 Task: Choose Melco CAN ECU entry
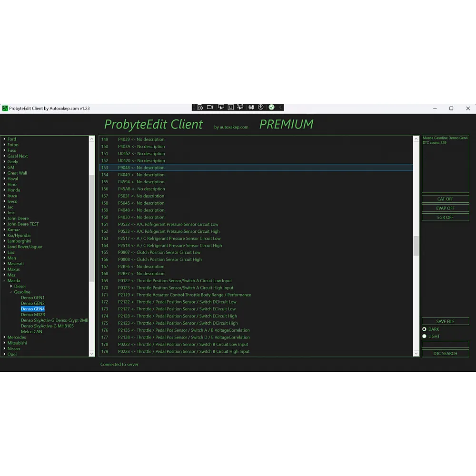pyautogui.click(x=31, y=332)
